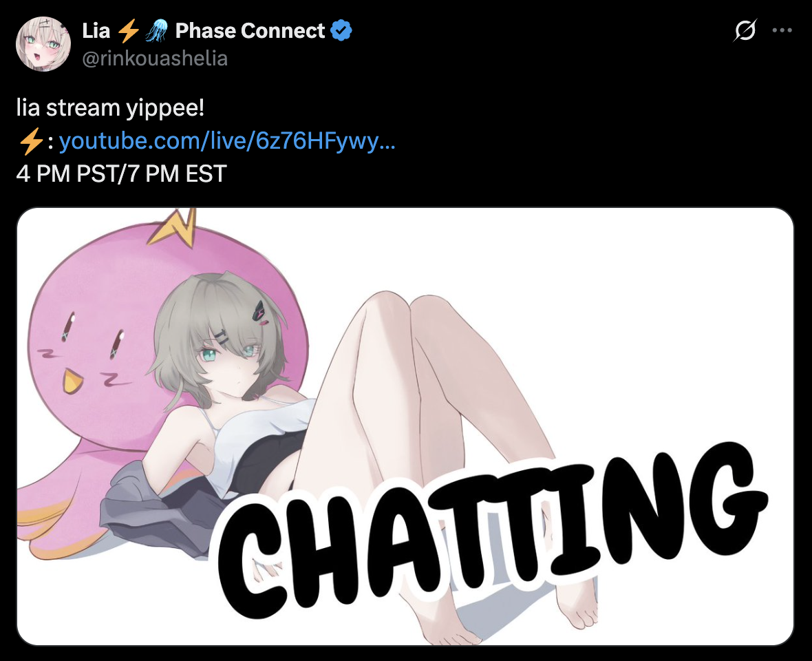
Task: Click the "4 PM PST/7 PM EST" line
Action: (x=122, y=174)
